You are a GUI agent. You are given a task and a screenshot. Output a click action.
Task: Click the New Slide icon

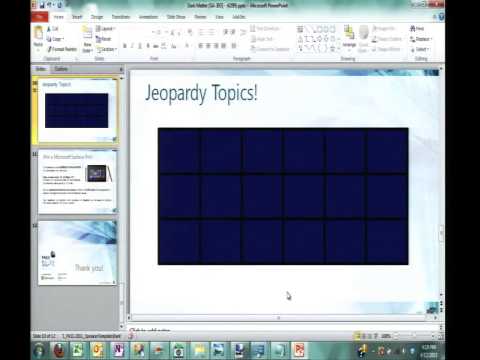pos(87,39)
